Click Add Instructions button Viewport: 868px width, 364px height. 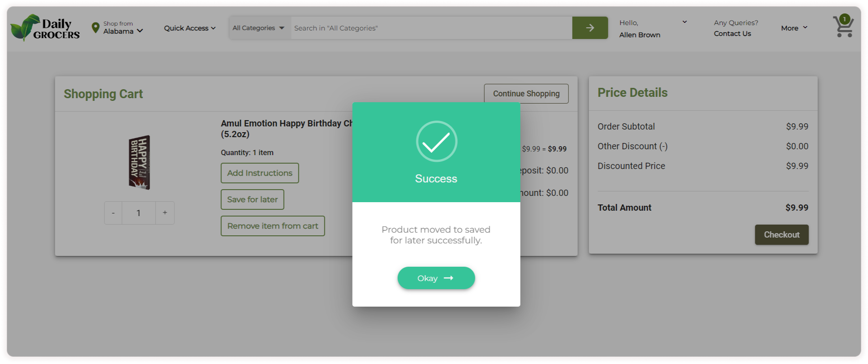[260, 173]
